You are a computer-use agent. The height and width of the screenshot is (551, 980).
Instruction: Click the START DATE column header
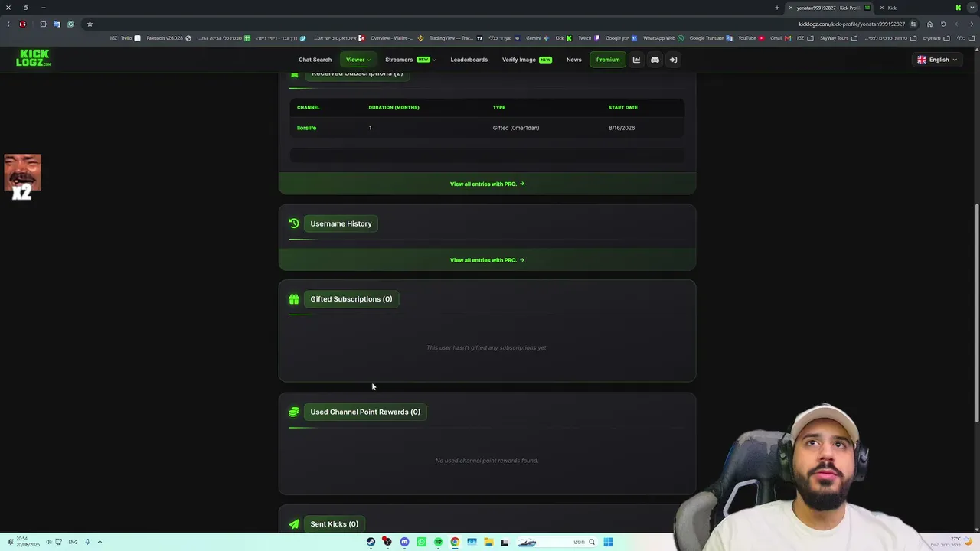[x=623, y=108]
